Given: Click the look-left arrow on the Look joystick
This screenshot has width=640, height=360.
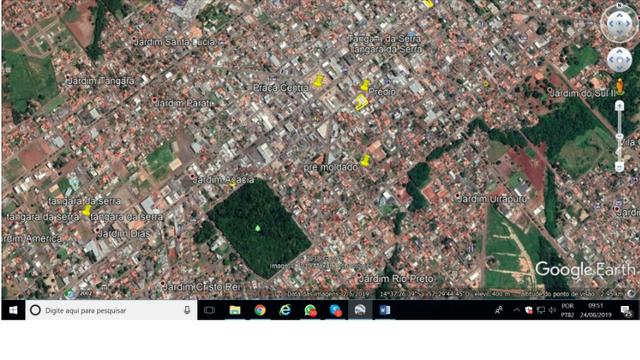Looking at the screenshot, I should point(611,24).
